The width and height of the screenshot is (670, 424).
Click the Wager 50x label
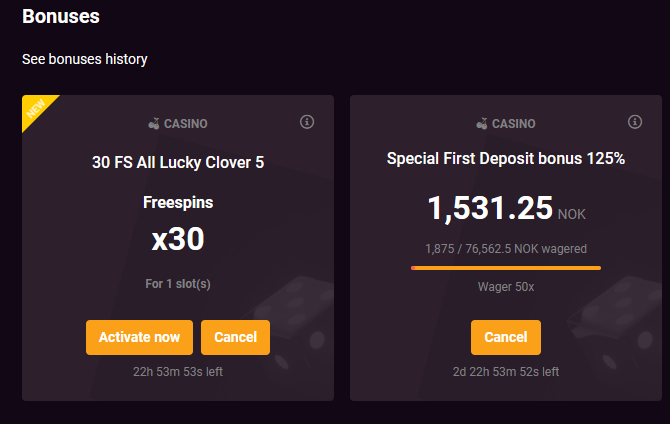506,286
